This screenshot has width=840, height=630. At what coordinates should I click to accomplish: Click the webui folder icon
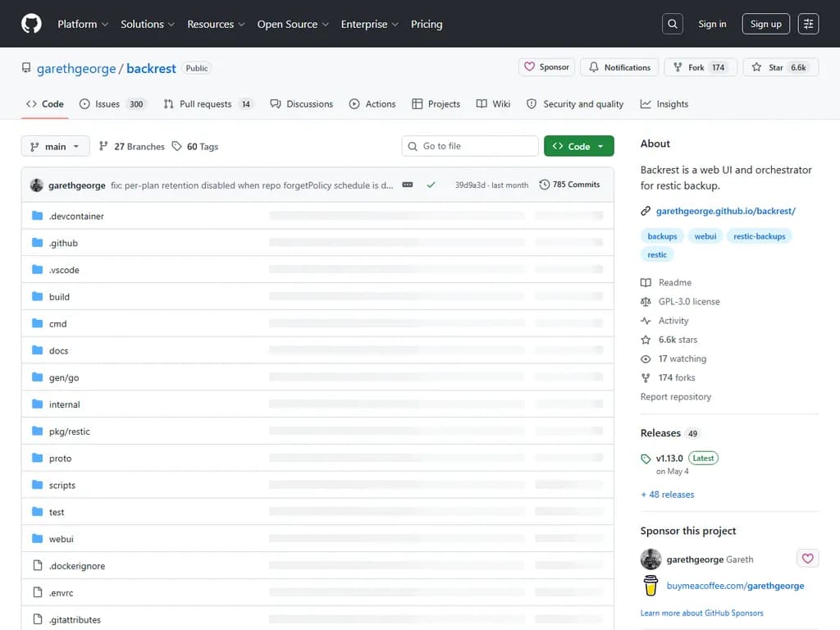[37, 538]
